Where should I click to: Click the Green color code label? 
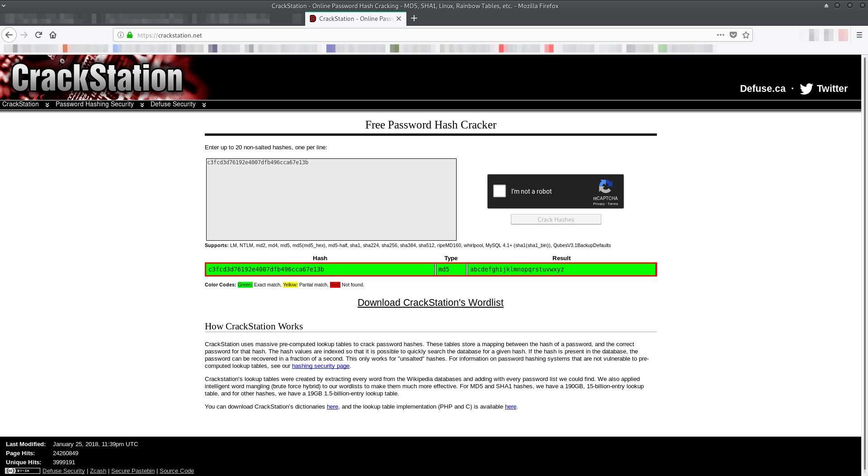[x=245, y=285]
